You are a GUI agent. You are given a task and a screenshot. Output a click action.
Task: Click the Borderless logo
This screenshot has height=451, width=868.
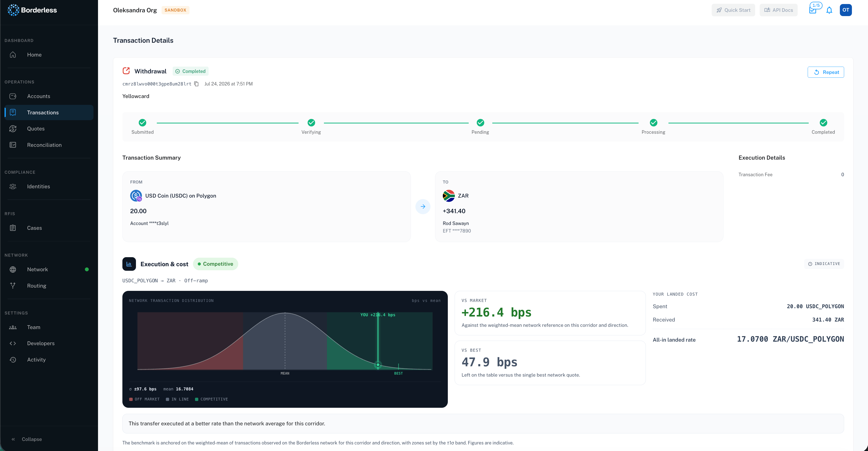click(32, 10)
